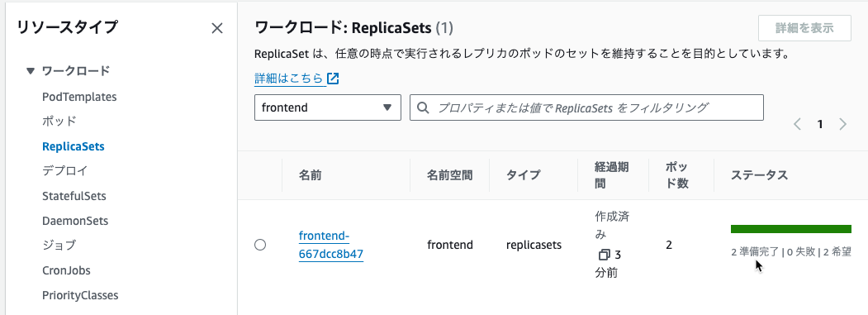868x315 pixels.
Task: Follow the 詳細はこちら link
Action: (290, 79)
